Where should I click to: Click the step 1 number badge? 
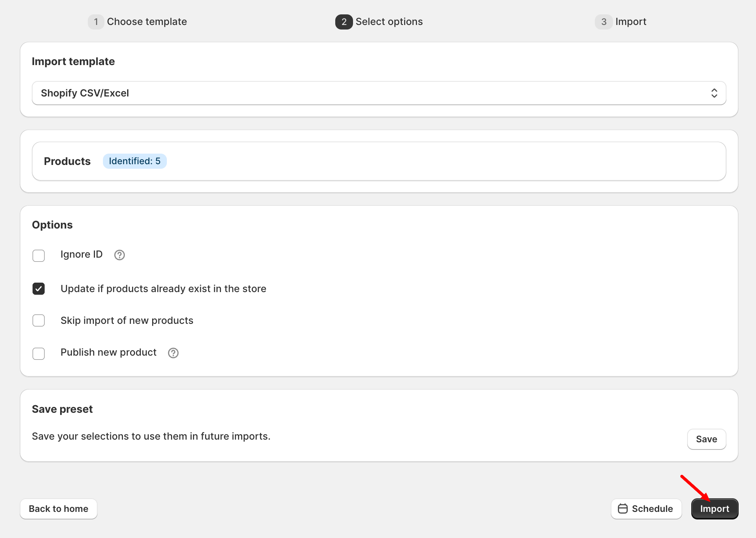click(96, 22)
